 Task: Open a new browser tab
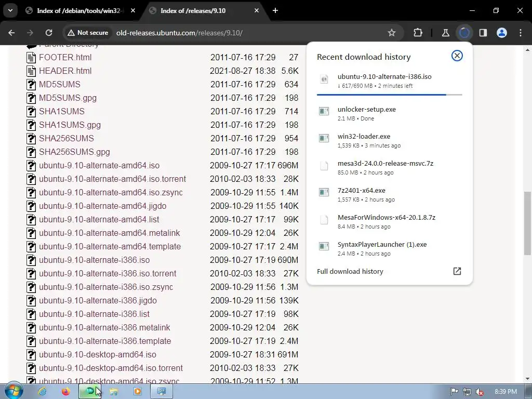[x=275, y=10]
